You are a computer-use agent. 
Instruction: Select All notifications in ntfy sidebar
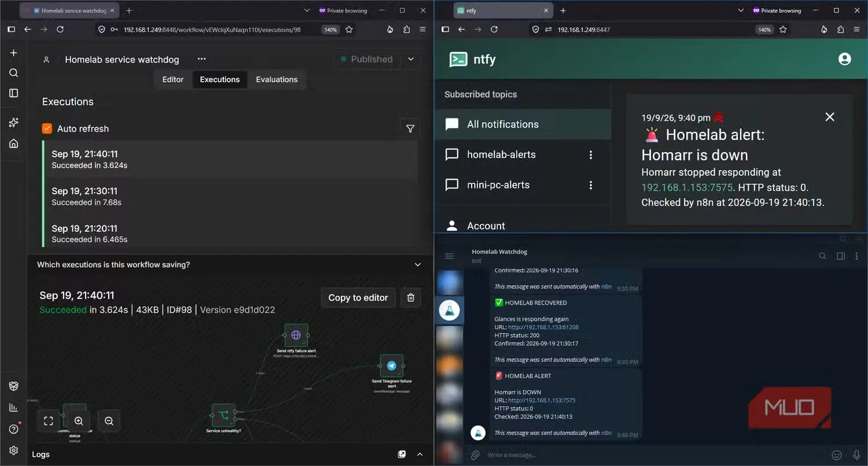coord(523,124)
